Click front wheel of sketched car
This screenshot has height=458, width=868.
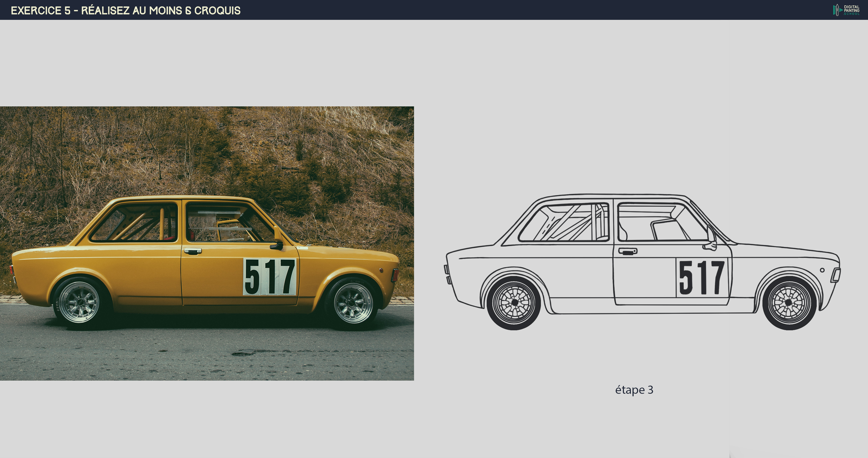pyautogui.click(x=789, y=303)
